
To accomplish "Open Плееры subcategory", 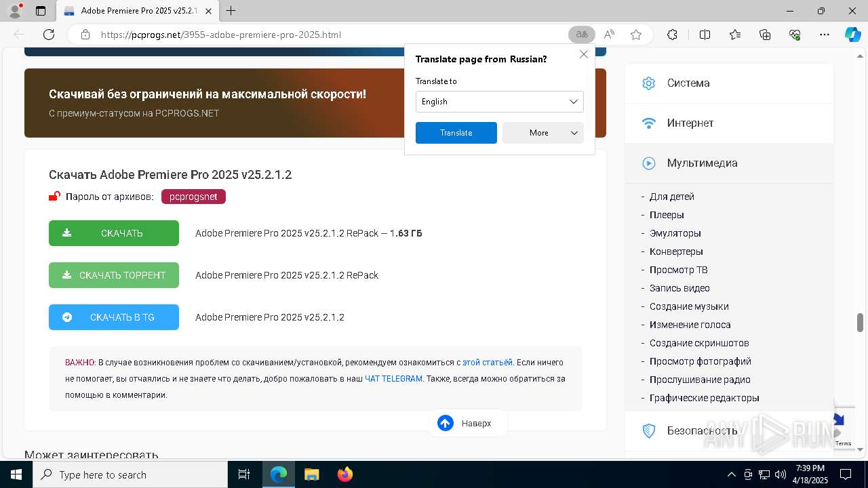I will tap(667, 215).
